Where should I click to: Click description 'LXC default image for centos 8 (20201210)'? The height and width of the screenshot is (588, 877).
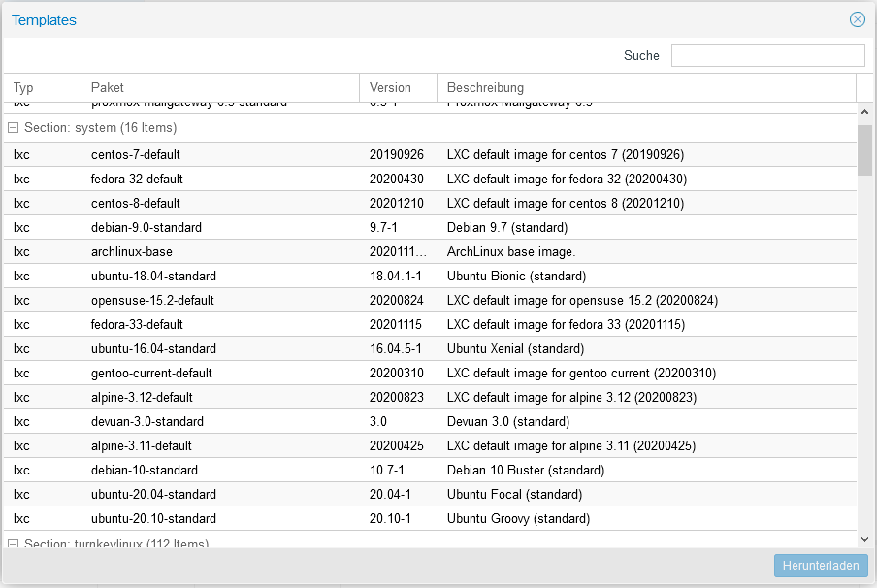click(x=566, y=203)
